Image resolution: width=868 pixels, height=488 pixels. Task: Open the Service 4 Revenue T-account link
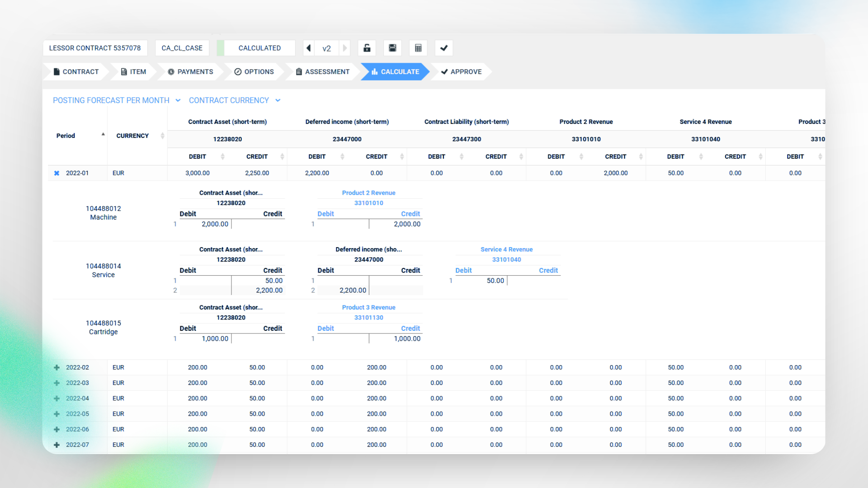coord(506,249)
